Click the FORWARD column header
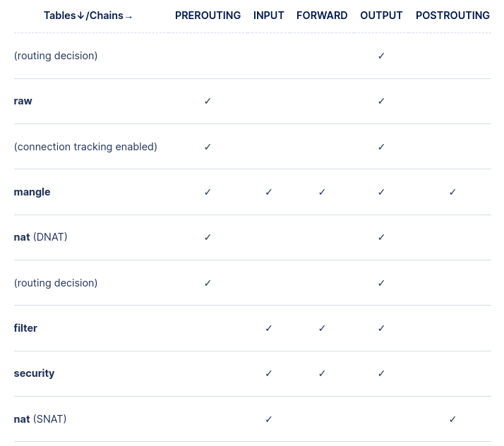This screenshot has width=504, height=446. click(322, 16)
